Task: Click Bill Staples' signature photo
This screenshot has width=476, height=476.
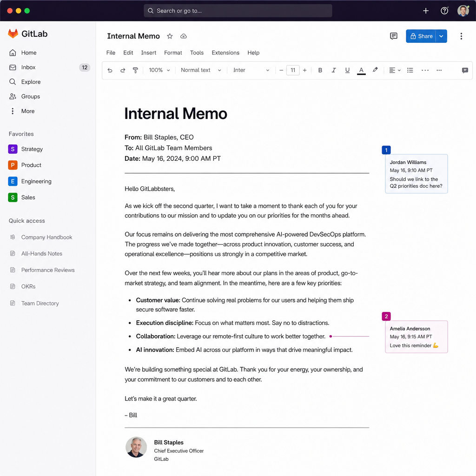Action: (136, 447)
